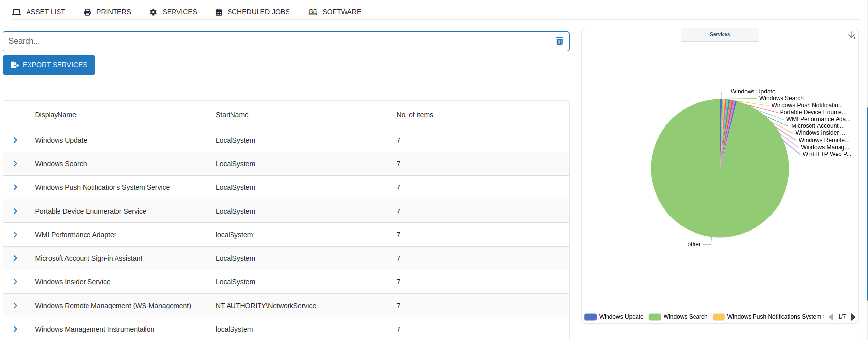
Task: Open the Scheduled Jobs tab
Action: click(x=253, y=12)
